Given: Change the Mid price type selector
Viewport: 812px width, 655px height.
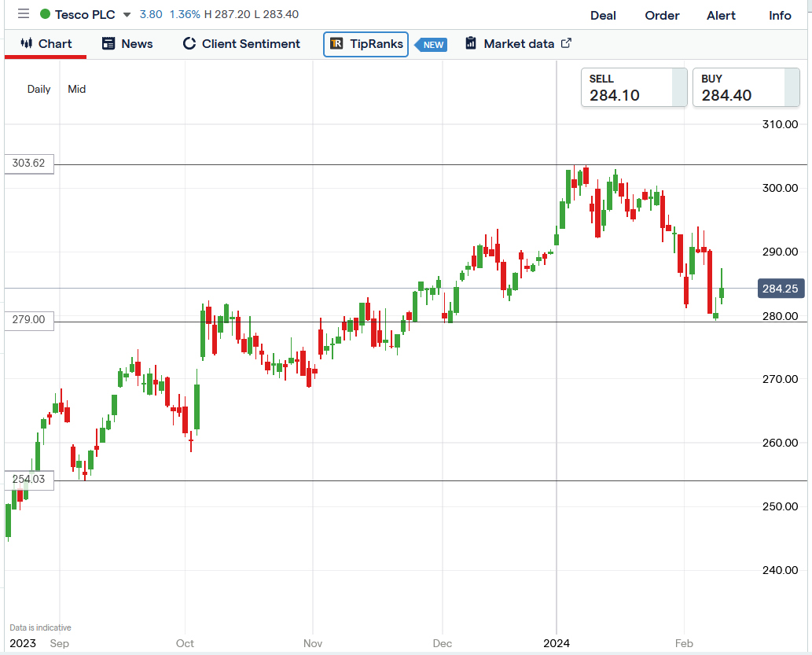Looking at the screenshot, I should [x=77, y=89].
